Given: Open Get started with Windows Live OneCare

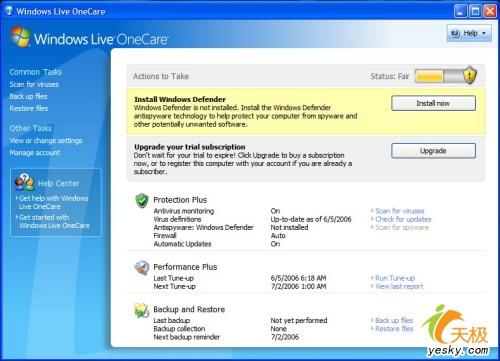Looking at the screenshot, I should [54, 221].
